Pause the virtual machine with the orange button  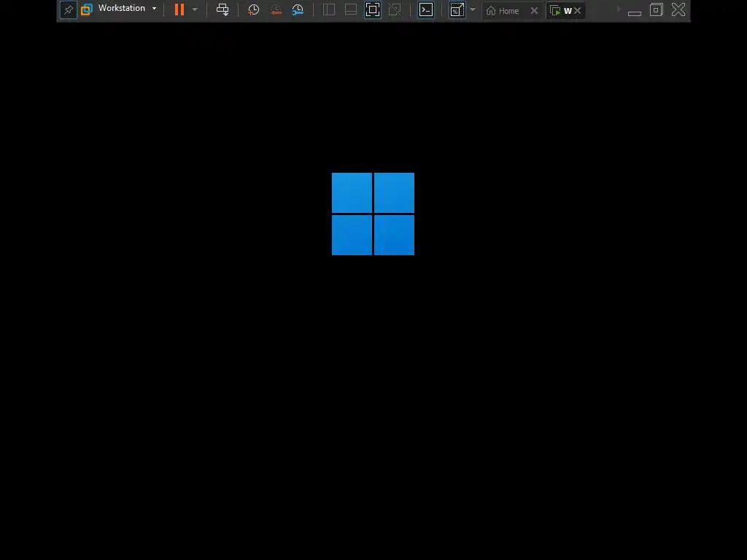point(179,9)
